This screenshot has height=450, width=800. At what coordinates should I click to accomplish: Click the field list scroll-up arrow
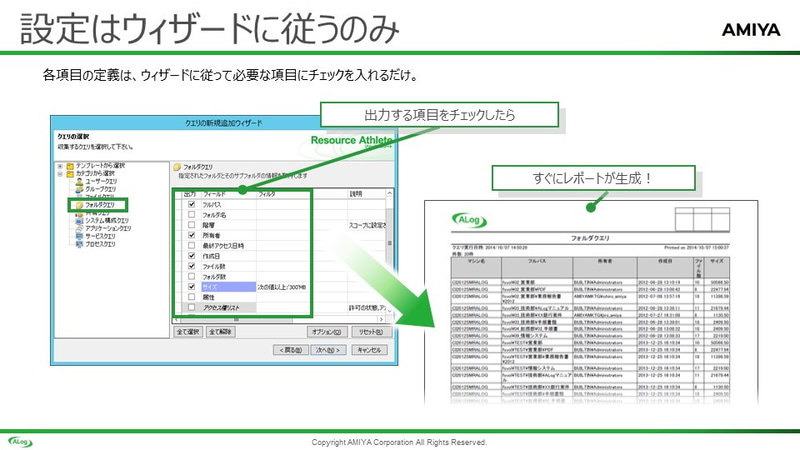389,193
